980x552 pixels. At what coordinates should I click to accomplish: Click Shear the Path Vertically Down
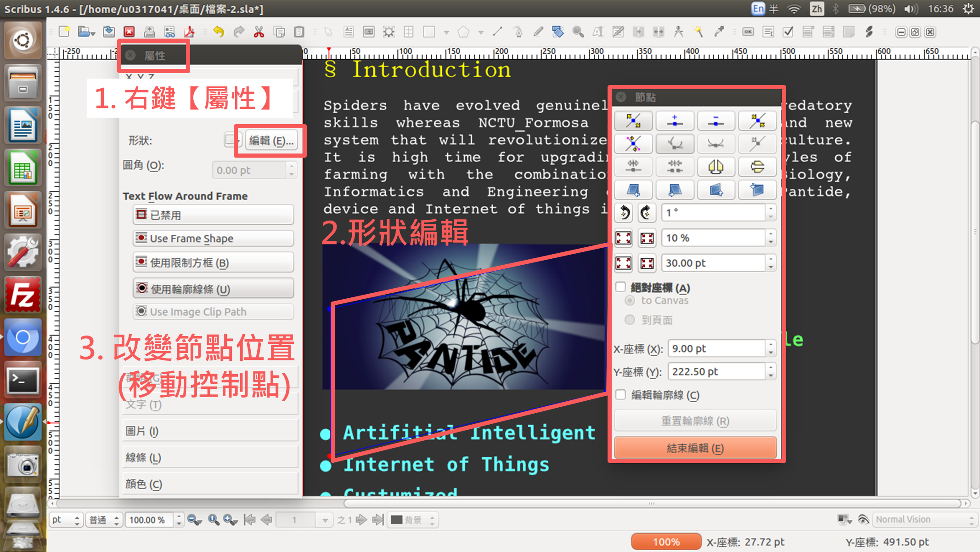point(757,190)
